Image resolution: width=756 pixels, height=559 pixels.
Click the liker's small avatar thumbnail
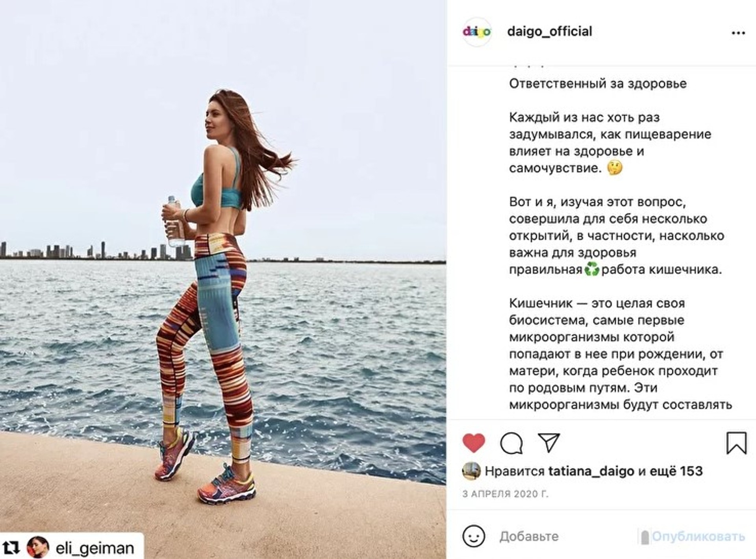click(471, 471)
